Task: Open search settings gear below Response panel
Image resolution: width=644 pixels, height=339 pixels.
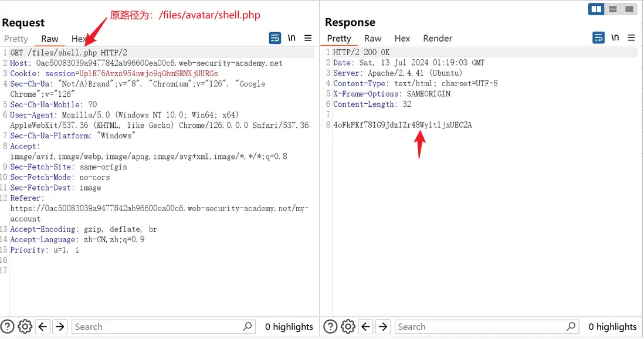Action: point(348,327)
